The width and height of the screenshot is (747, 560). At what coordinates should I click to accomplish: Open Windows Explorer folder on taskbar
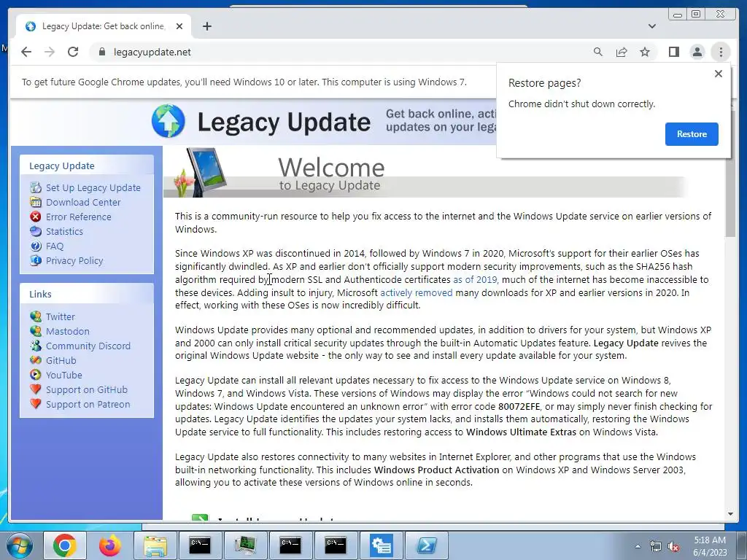click(x=155, y=545)
